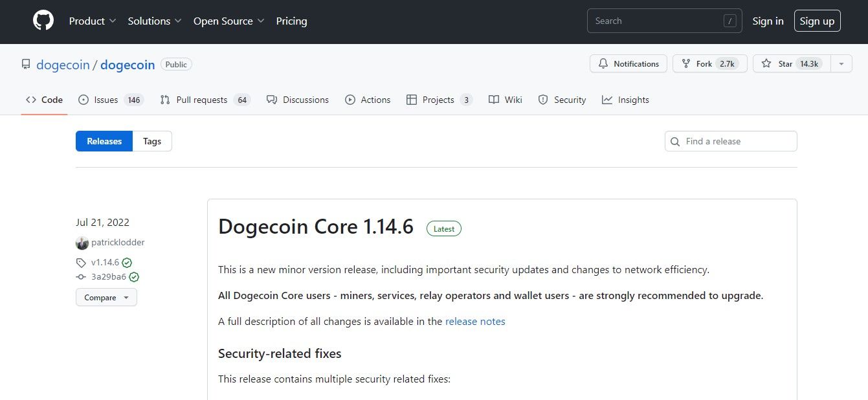The height and width of the screenshot is (400, 868).
Task: Click the Find a release field
Action: click(731, 141)
